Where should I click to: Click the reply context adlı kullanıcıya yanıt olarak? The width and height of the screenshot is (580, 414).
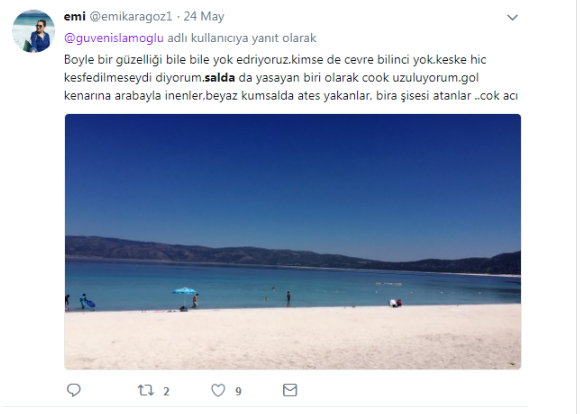[x=242, y=38]
